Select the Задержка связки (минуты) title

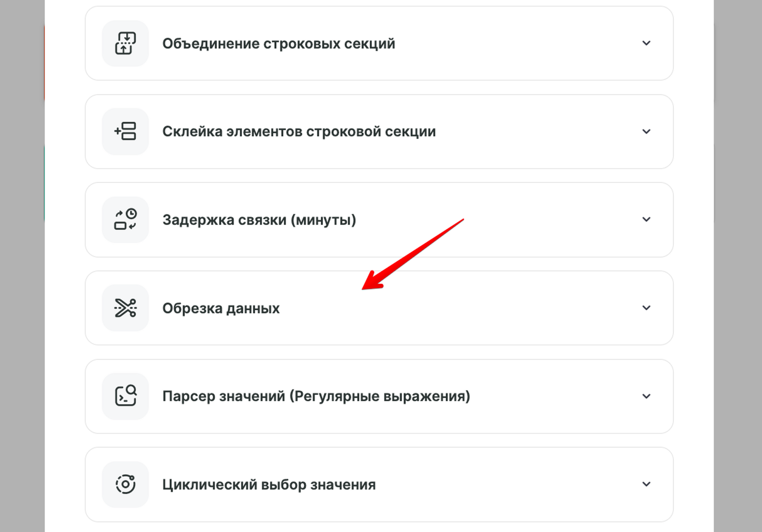click(x=259, y=220)
